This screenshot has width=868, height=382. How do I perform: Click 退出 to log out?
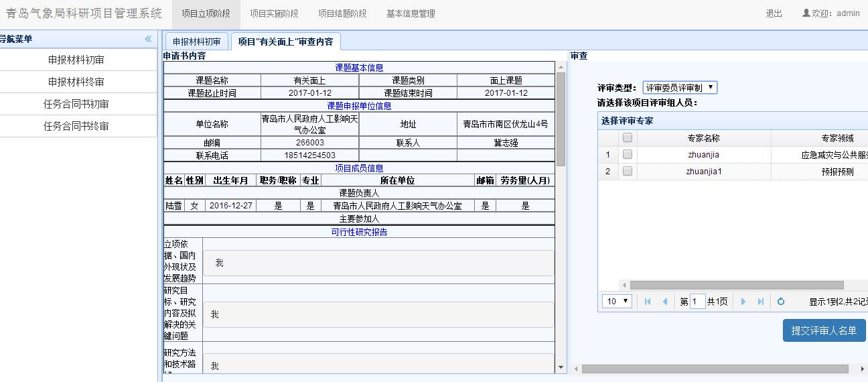tap(774, 13)
